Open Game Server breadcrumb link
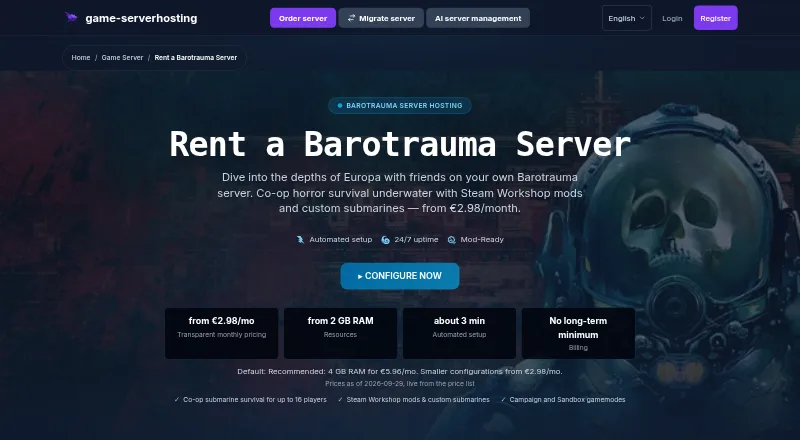800x440 pixels. click(x=122, y=58)
